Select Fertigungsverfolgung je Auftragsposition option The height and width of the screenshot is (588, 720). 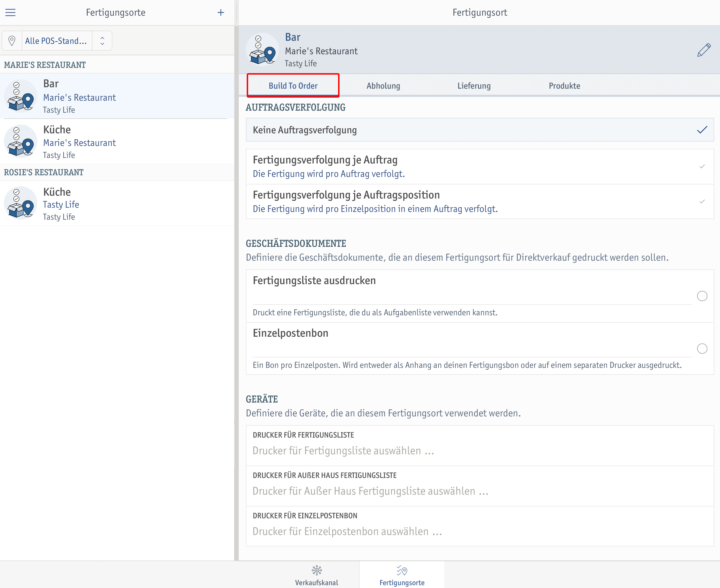[480, 202]
